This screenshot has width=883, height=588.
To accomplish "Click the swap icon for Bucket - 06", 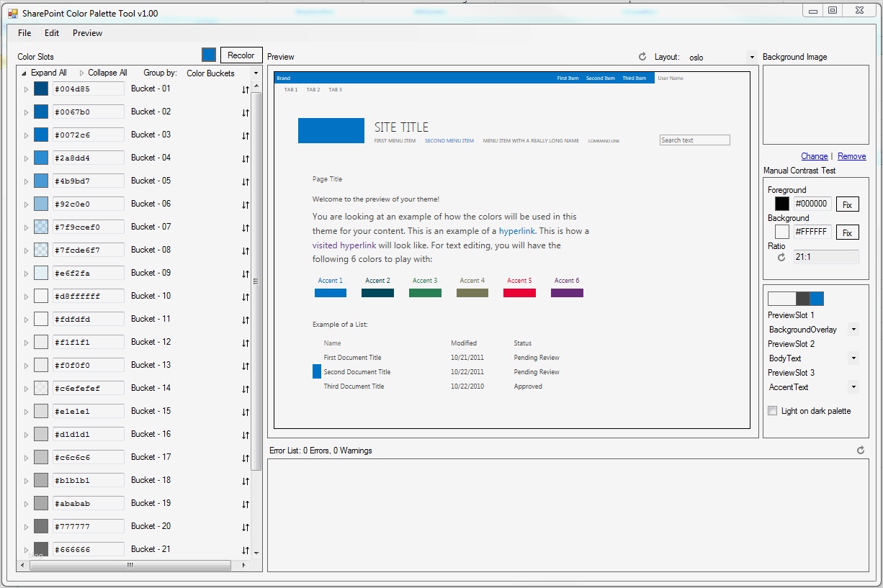I will 245,205.
